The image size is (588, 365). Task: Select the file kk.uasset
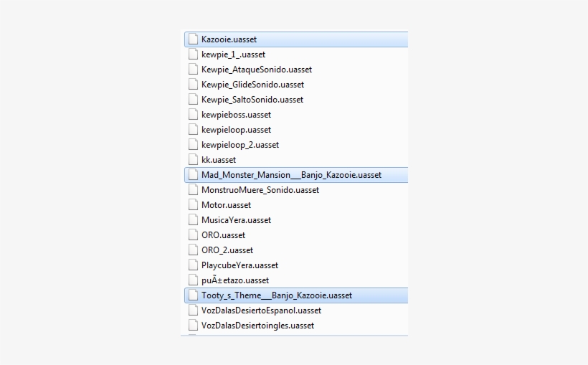click(219, 159)
